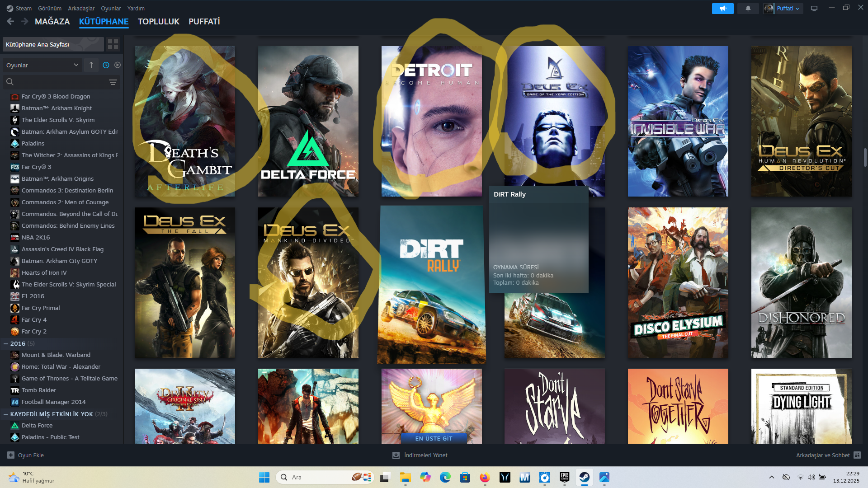Open Friends and Chat grid icon

click(x=857, y=455)
